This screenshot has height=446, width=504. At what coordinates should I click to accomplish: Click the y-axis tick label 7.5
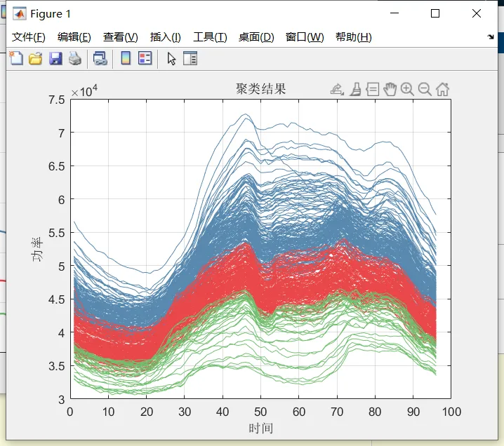point(57,100)
